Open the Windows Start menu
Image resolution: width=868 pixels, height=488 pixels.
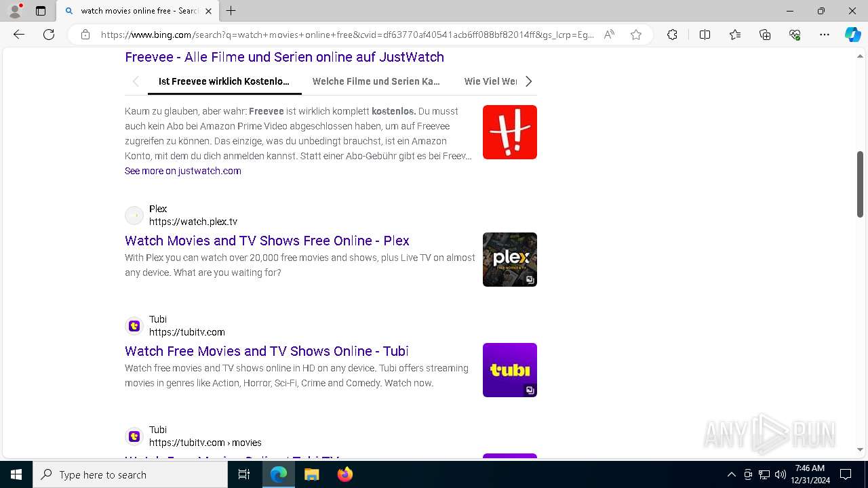click(16, 474)
